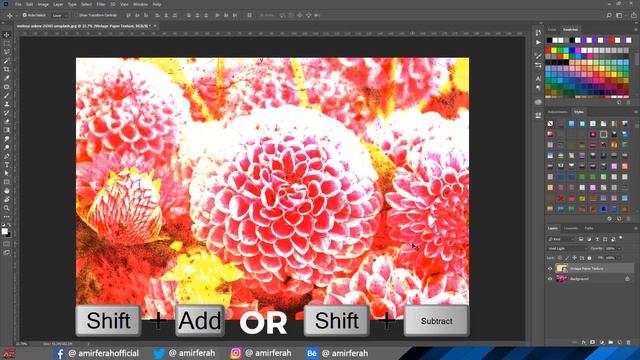Click the layer style fx icon
This screenshot has width=640, height=360.
pos(584,342)
